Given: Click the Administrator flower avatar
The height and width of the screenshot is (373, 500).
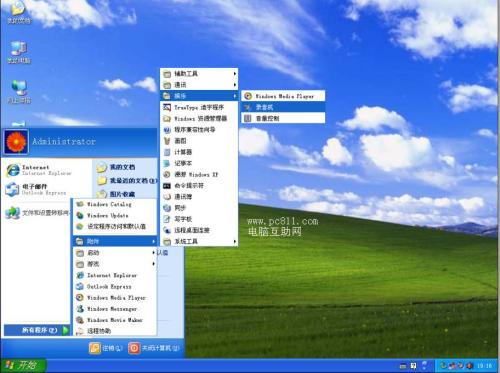Looking at the screenshot, I should [x=16, y=142].
